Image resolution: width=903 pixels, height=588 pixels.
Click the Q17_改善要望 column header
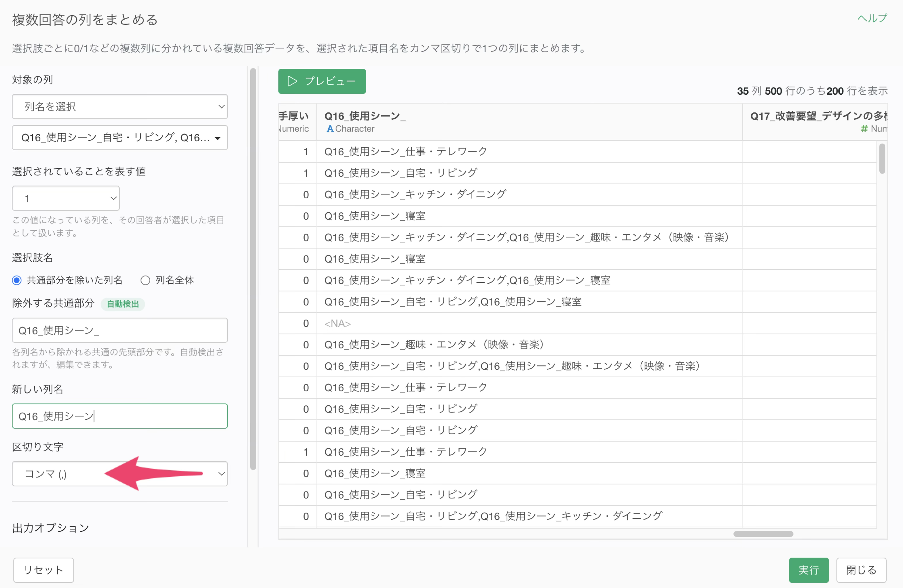click(815, 122)
